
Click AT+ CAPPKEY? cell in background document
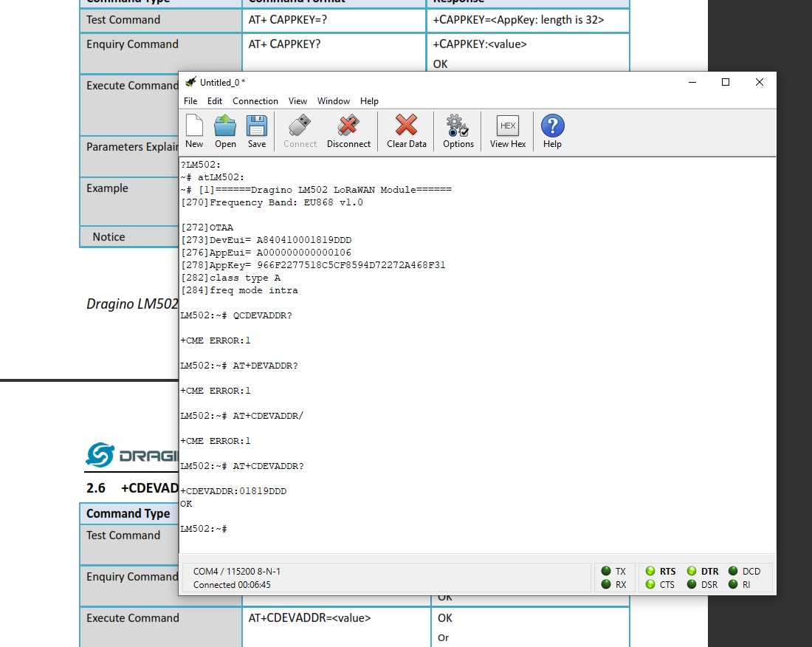(x=284, y=44)
